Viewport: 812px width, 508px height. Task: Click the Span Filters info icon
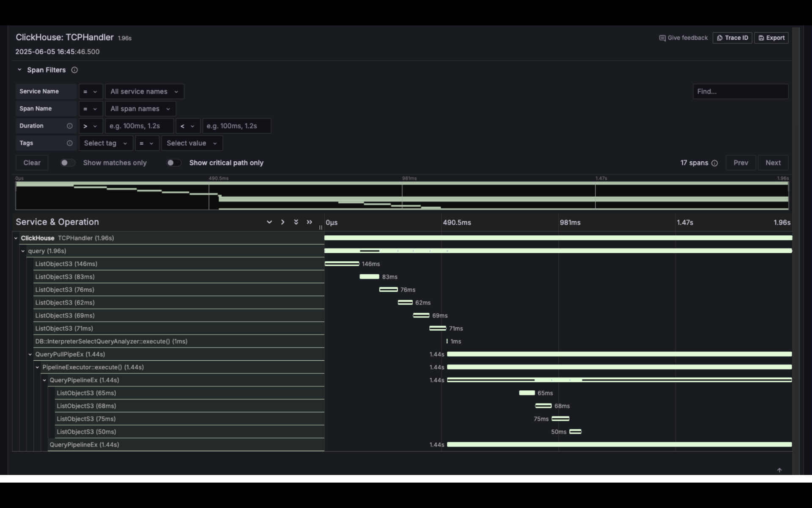coord(74,70)
